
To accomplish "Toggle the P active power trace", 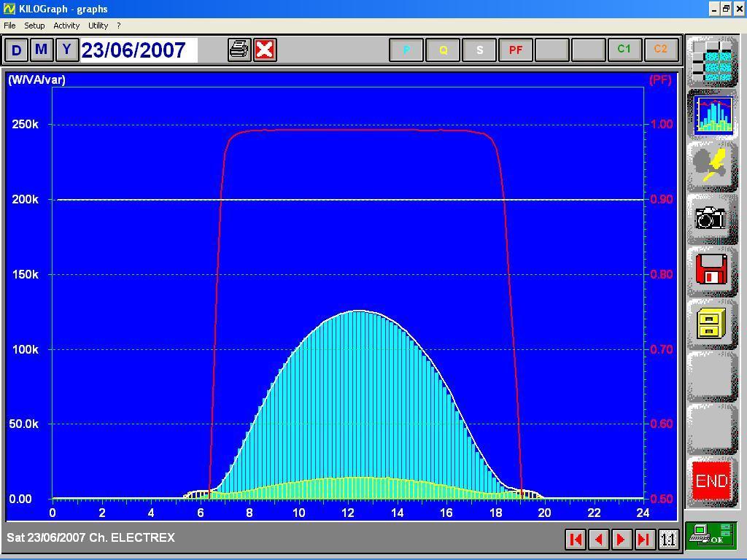I will pos(406,50).
